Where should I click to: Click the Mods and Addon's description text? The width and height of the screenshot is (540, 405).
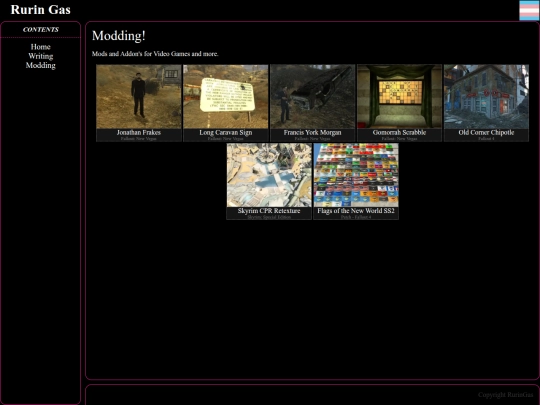(155, 54)
